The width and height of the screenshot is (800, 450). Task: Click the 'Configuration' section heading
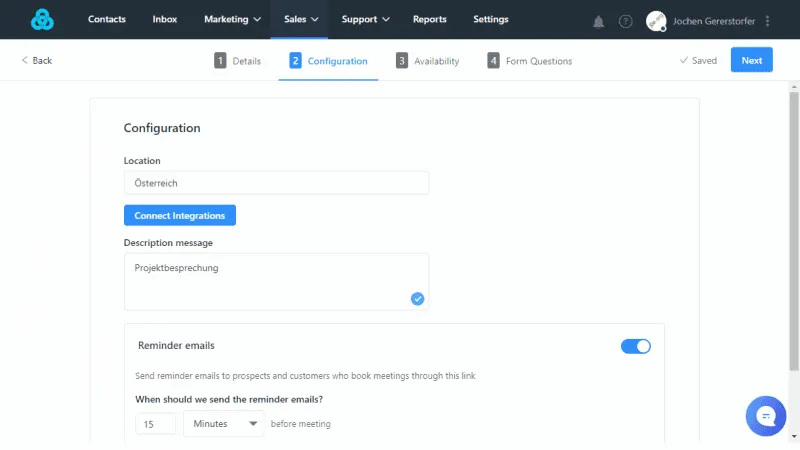[x=162, y=128]
